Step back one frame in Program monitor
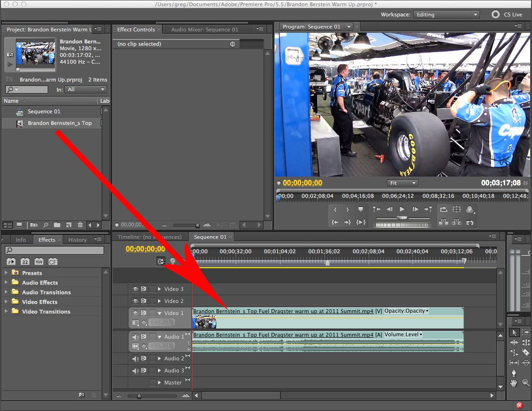Screen dimensions: 532x411 click(389, 209)
